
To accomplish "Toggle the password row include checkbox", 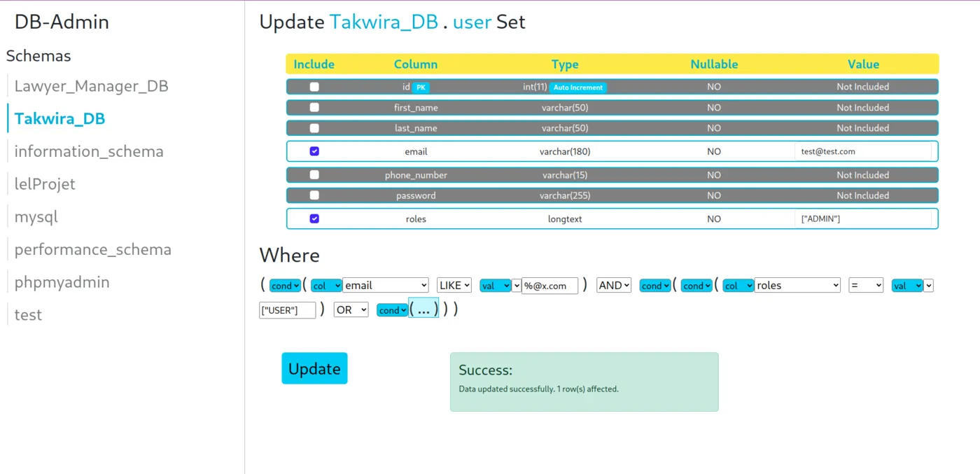I will click(x=314, y=195).
